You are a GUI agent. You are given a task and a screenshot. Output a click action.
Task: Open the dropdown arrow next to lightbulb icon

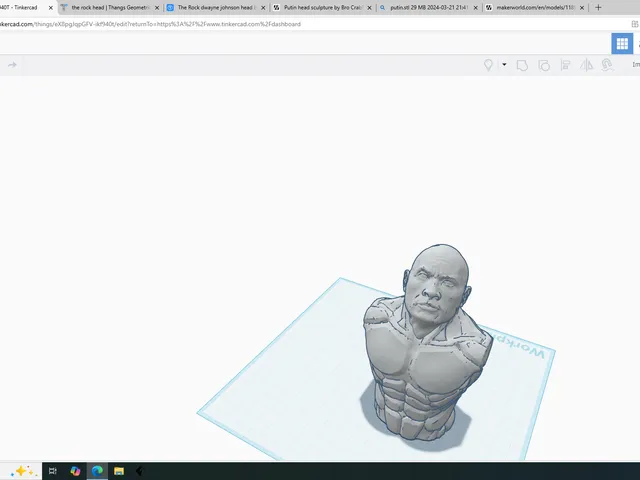click(x=504, y=64)
